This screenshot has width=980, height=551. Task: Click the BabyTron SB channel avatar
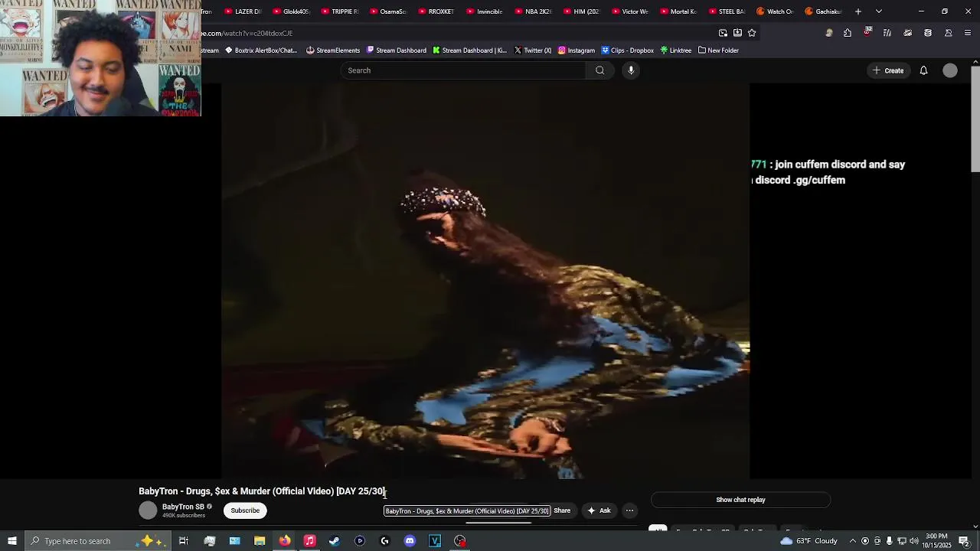coord(148,510)
